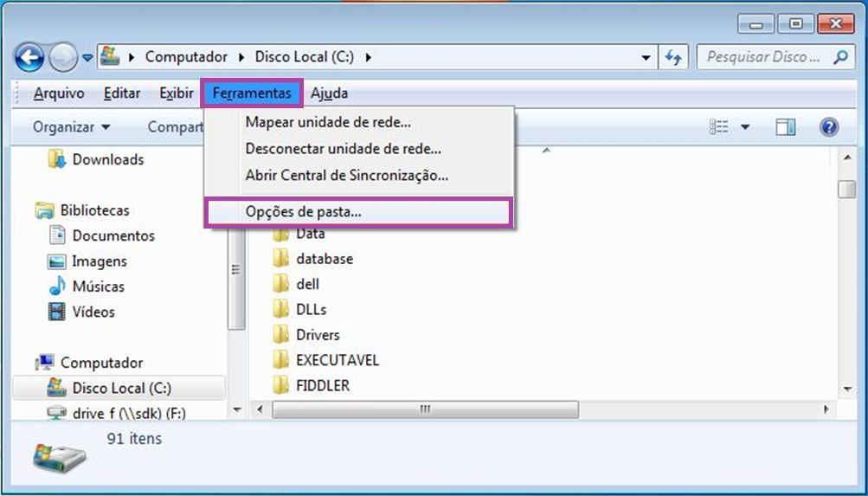Image resolution: width=868 pixels, height=496 pixels.
Task: Open the Arquivo menu
Action: point(59,93)
